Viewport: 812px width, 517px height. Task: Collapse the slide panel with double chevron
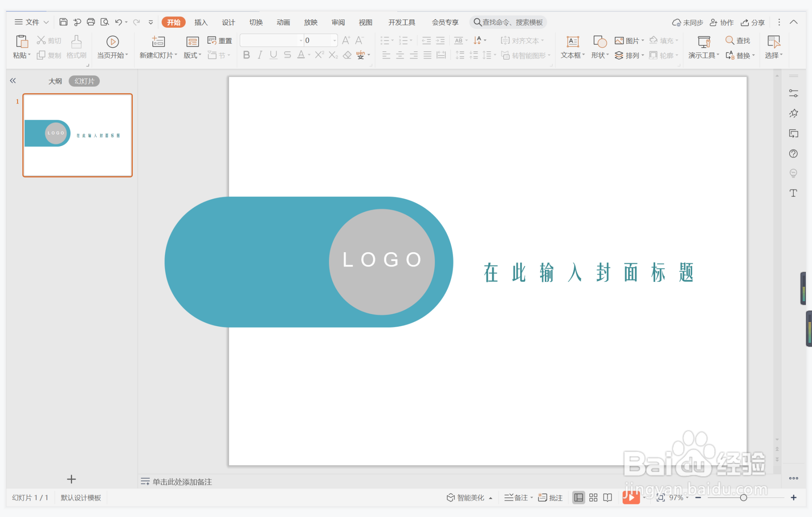(x=13, y=81)
